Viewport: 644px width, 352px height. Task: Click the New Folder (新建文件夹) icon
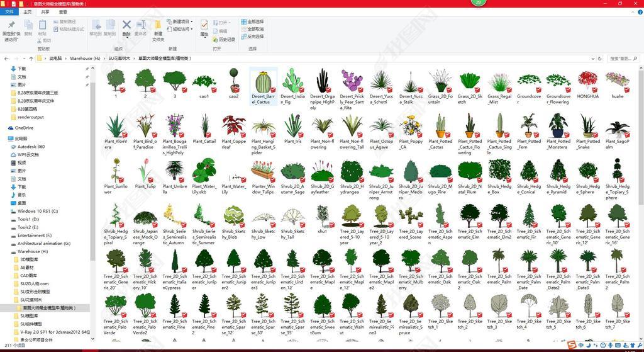tap(158, 29)
